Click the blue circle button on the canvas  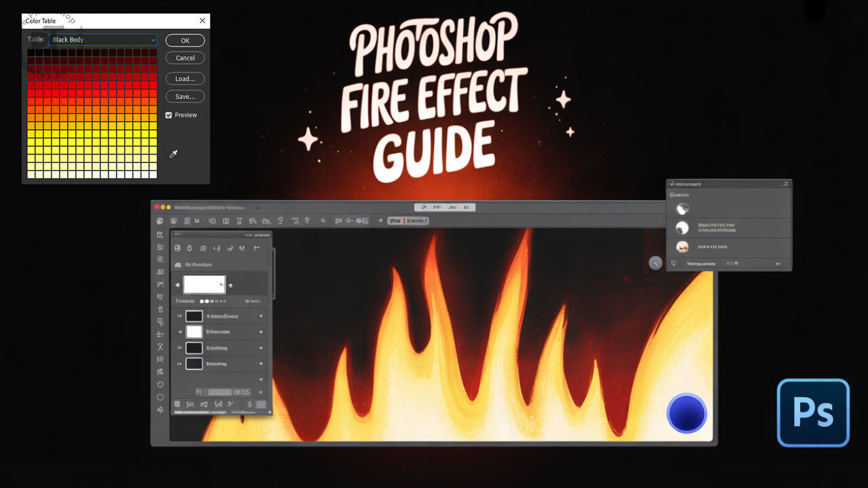[x=687, y=413]
